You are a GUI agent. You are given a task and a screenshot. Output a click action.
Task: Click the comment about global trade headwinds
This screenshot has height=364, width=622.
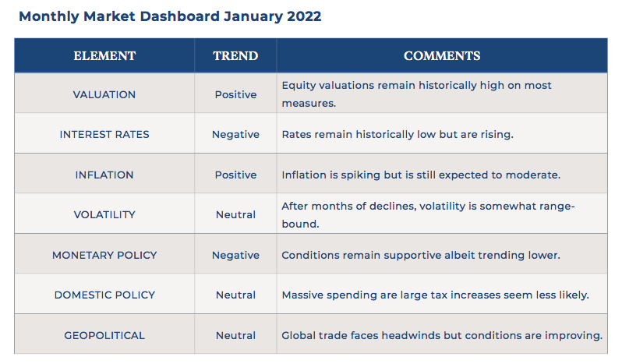pos(442,336)
